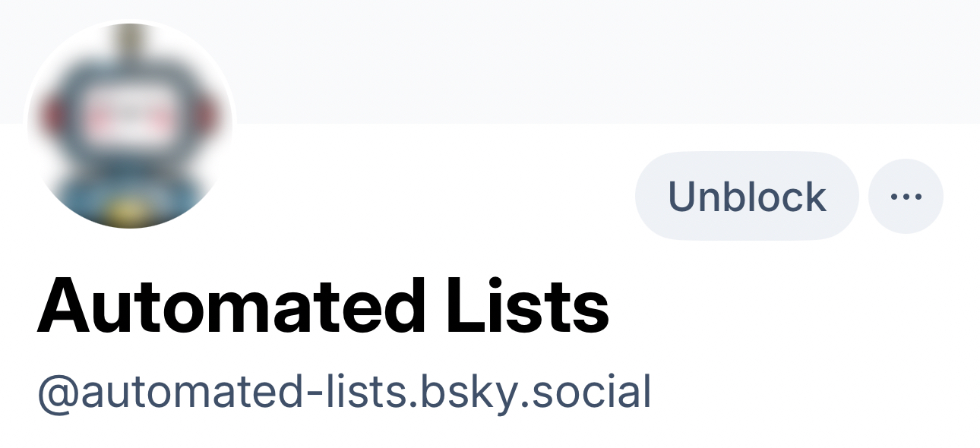Enlarge the circular profile photo
This screenshot has width=980, height=448.
coord(130,125)
